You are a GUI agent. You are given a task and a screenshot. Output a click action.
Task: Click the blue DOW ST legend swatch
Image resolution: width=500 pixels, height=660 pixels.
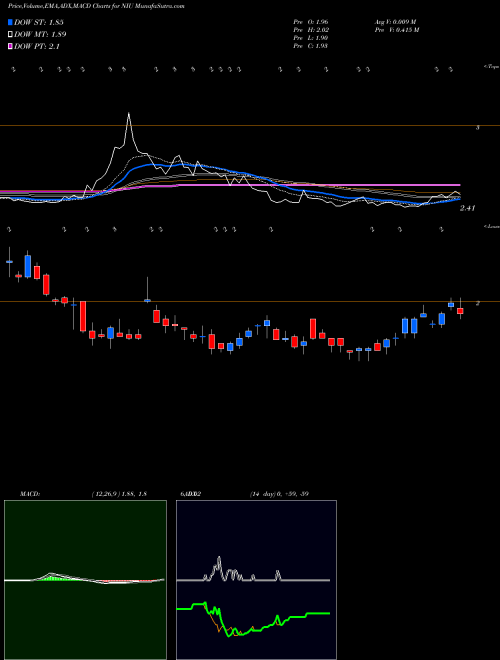coord(10,22)
